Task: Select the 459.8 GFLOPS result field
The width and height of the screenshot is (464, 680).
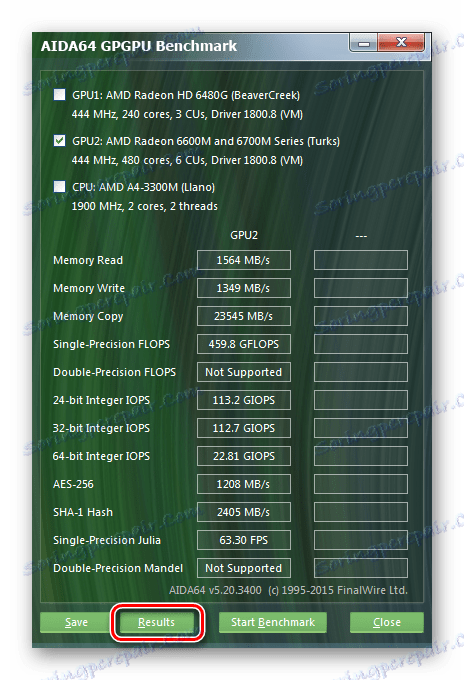Action: tap(244, 344)
